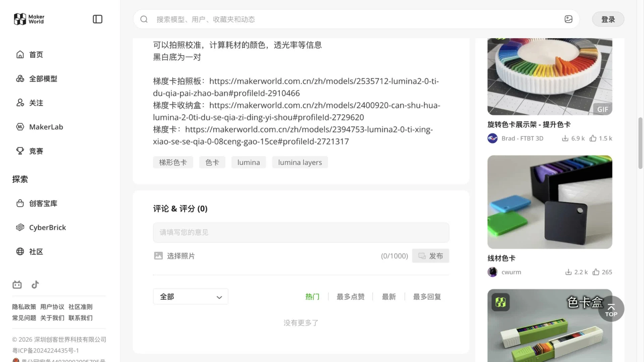644x362 pixels.
Task: Open the Bilibili icon in sidebar footer
Action: tap(17, 285)
